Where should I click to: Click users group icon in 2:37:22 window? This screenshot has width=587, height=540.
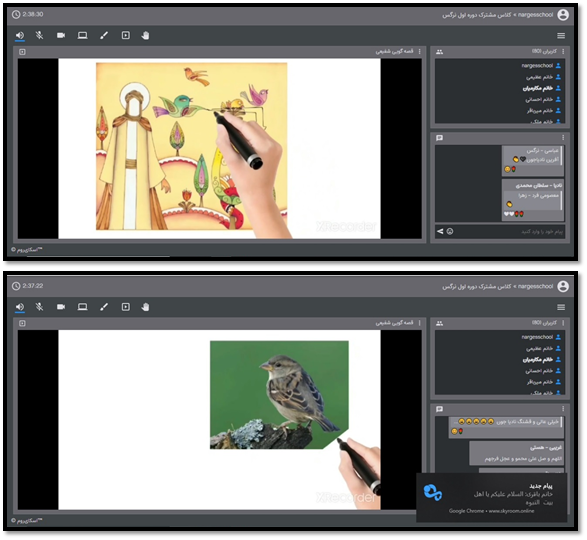click(x=440, y=324)
